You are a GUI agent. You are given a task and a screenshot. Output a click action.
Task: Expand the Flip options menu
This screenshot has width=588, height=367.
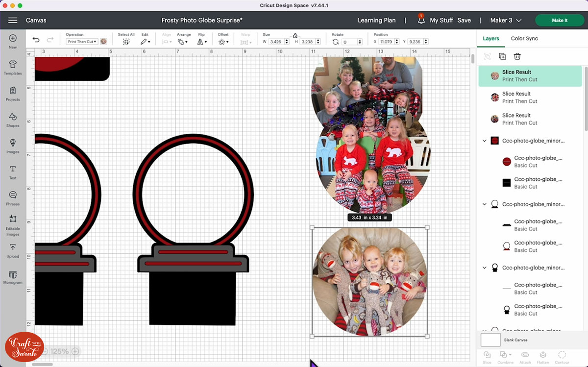[x=201, y=42]
